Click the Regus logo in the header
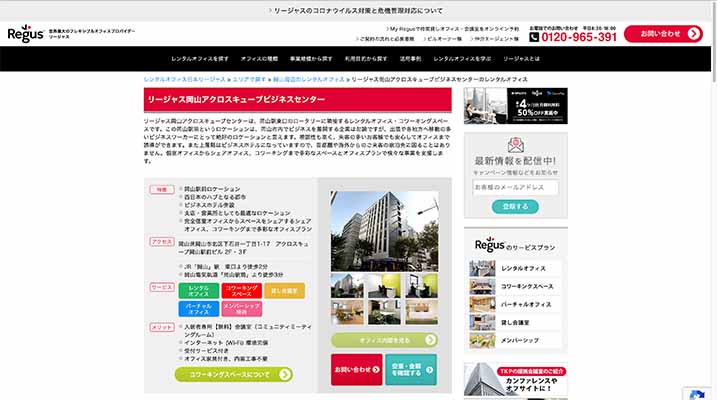Viewport: 717px width, 400px height. [x=26, y=34]
